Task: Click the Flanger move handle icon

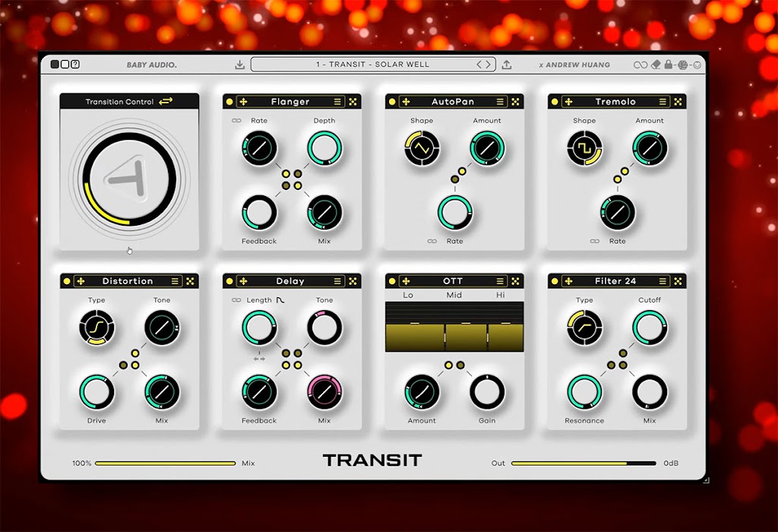Action: click(244, 102)
